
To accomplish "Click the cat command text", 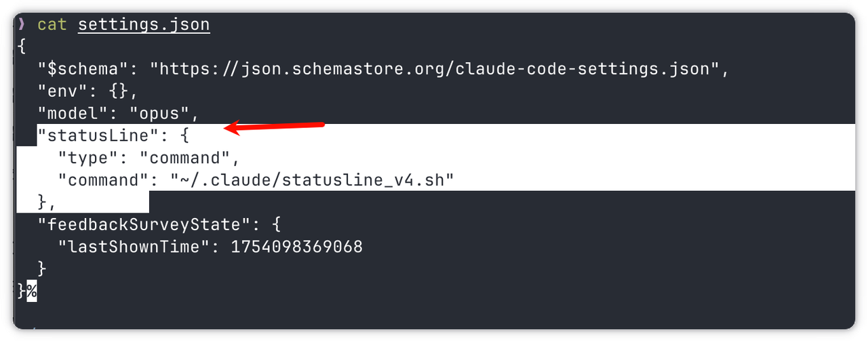I will click(x=52, y=25).
